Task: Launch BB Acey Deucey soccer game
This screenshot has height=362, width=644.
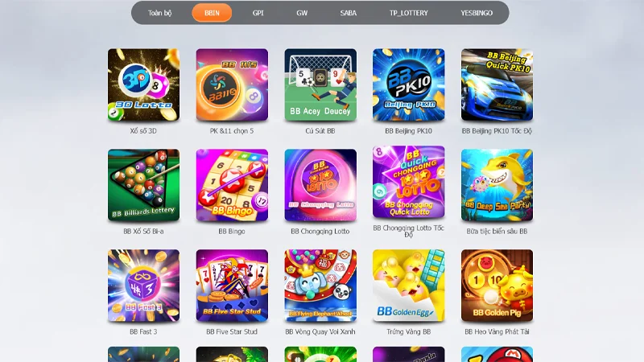Action: (x=320, y=85)
